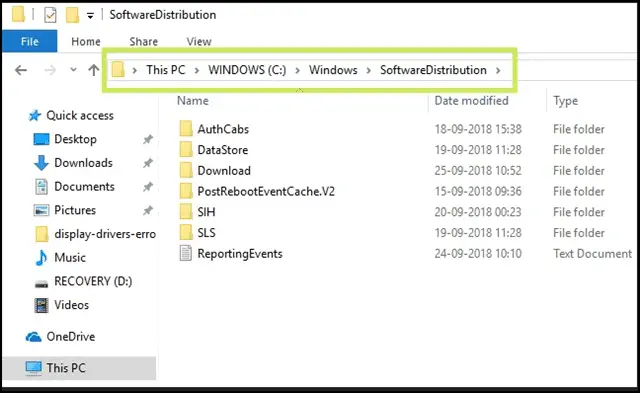This screenshot has height=393, width=640.
Task: Click the pin icon next to Pictures
Action: pos(147,211)
